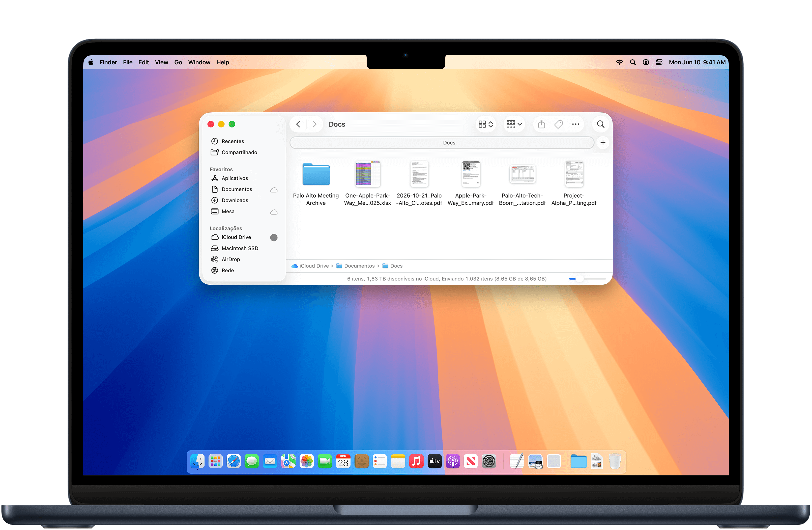Screen dimensions: 812x530
Task: Open the Share icon in the Finder toolbar
Action: coord(541,124)
